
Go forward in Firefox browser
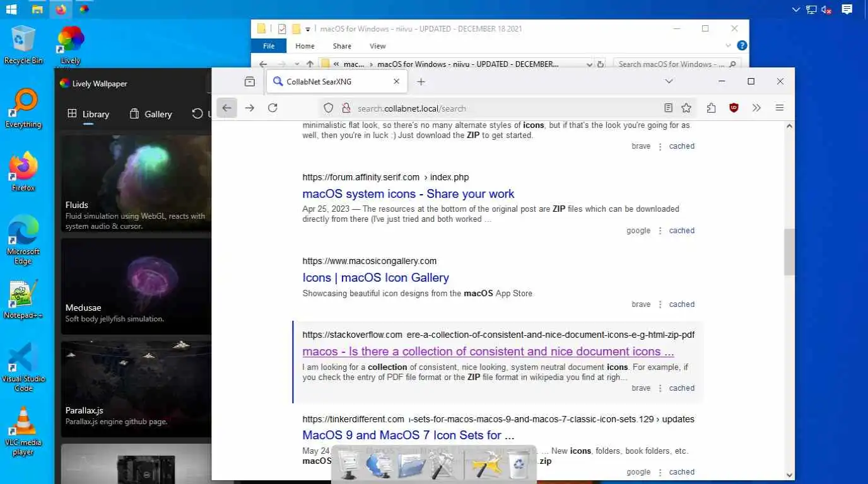(x=250, y=108)
